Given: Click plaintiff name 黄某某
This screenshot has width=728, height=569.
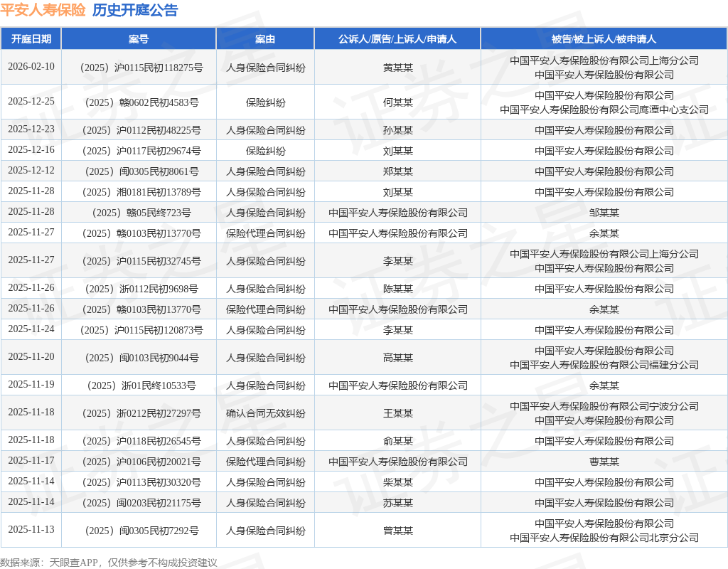Looking at the screenshot, I should coord(398,68).
